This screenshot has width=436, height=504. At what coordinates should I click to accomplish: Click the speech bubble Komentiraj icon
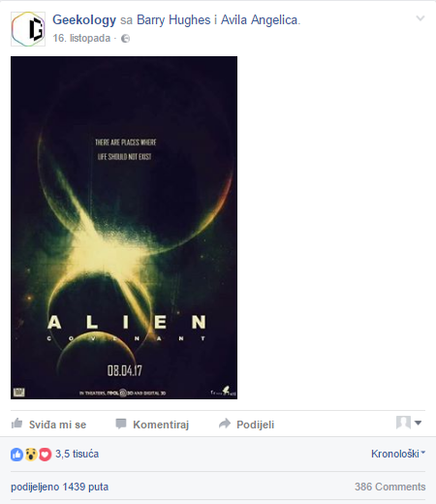pos(121,424)
